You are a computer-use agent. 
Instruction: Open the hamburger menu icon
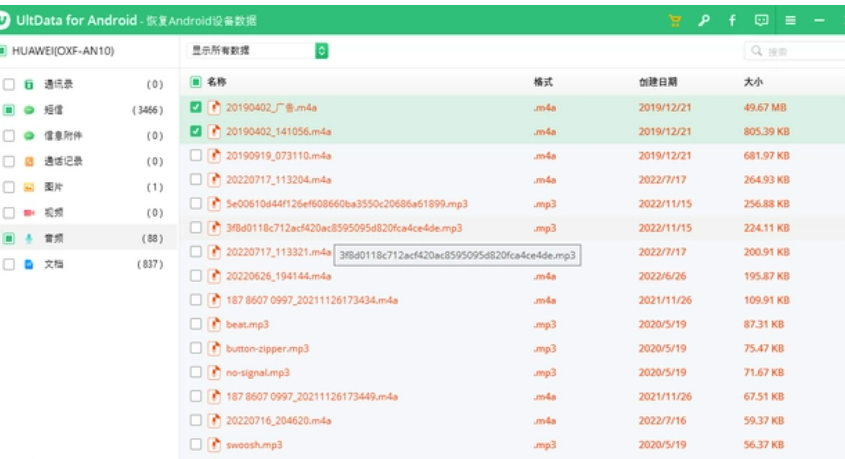point(790,20)
